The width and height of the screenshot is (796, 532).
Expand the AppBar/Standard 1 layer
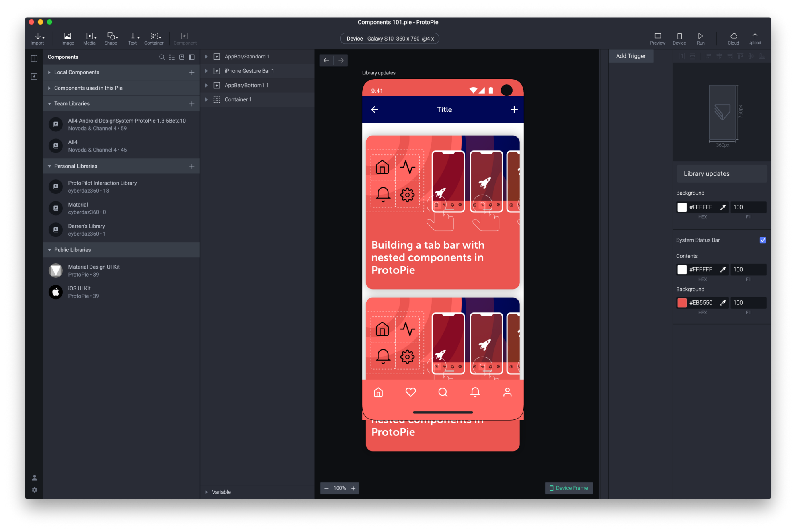(x=206, y=57)
